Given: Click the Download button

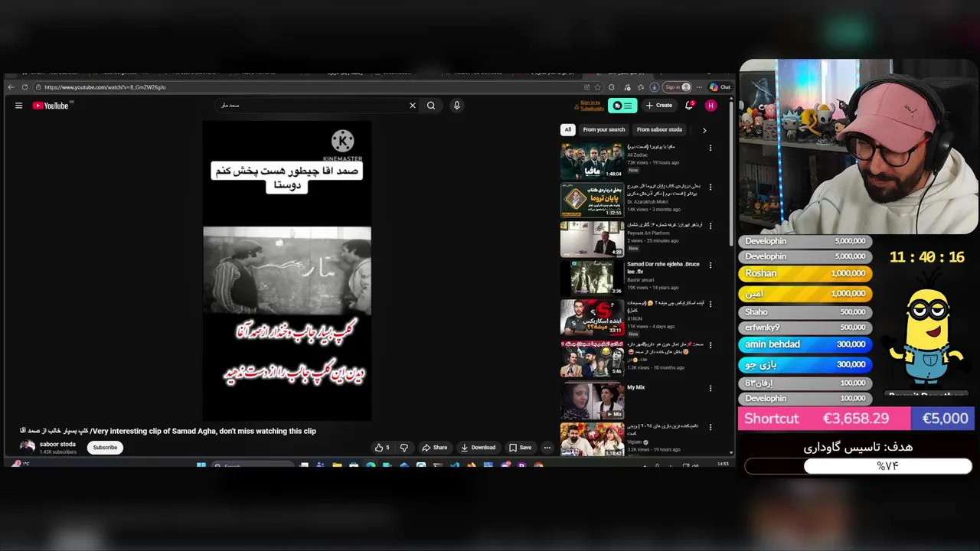Looking at the screenshot, I should (x=479, y=448).
